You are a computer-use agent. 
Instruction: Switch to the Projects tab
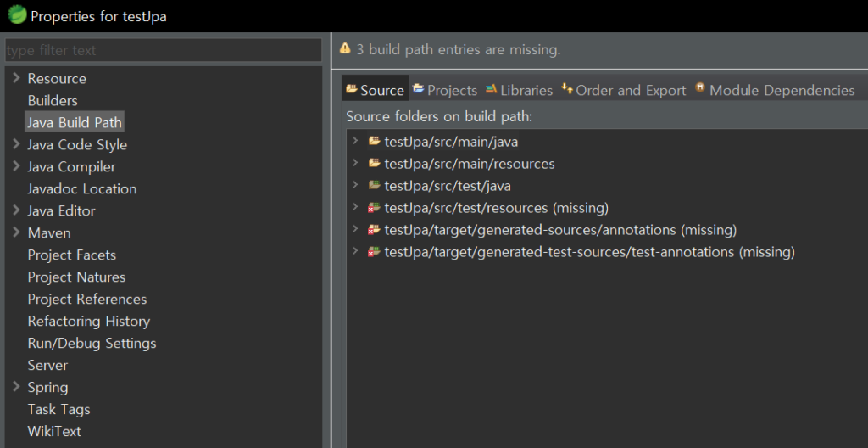tap(445, 90)
